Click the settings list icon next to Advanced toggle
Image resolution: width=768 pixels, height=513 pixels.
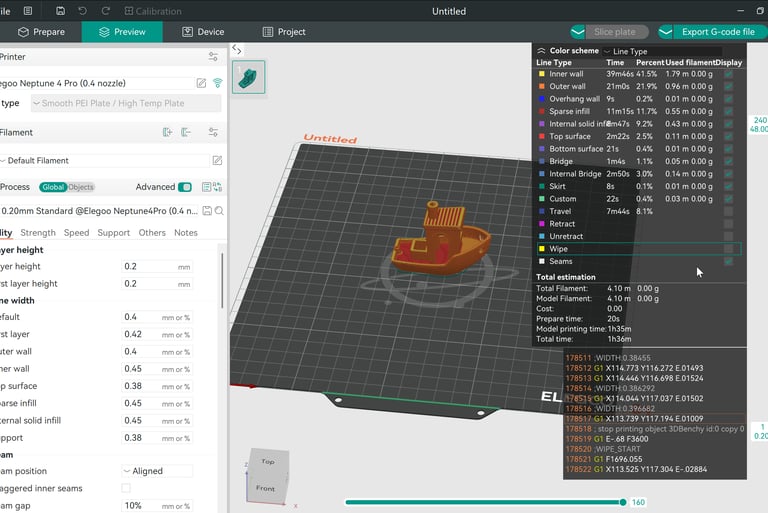click(x=206, y=187)
